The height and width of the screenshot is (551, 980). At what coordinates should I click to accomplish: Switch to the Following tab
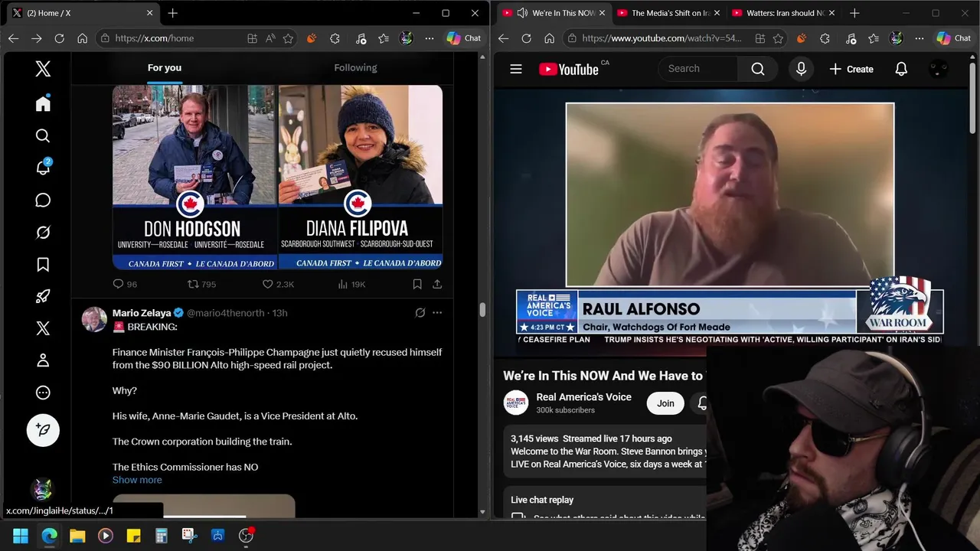click(x=355, y=67)
